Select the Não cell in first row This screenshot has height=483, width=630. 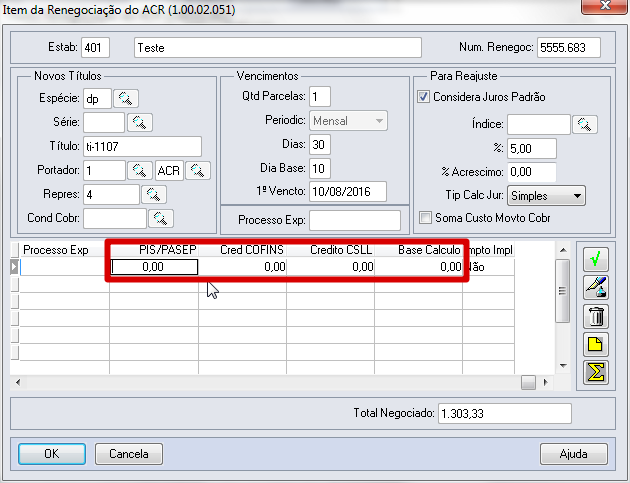point(489,267)
